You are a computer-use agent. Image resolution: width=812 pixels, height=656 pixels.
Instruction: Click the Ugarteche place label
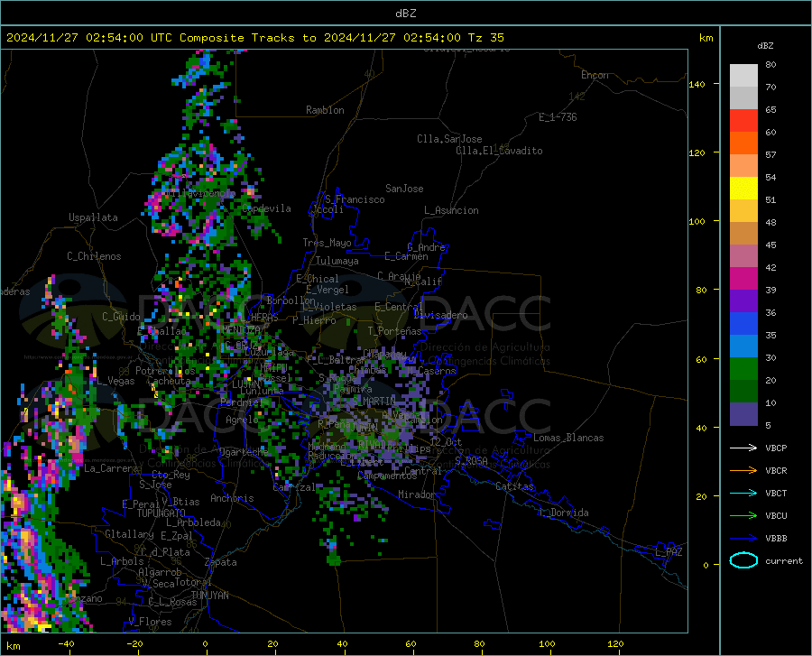244,452
